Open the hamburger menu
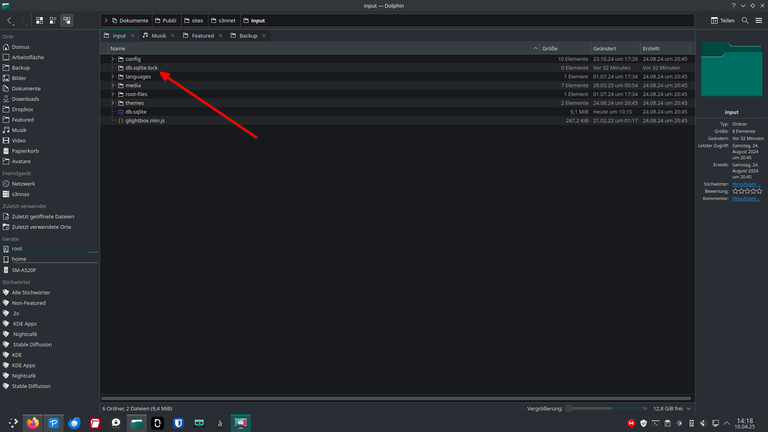This screenshot has height=432, width=768. pos(759,21)
